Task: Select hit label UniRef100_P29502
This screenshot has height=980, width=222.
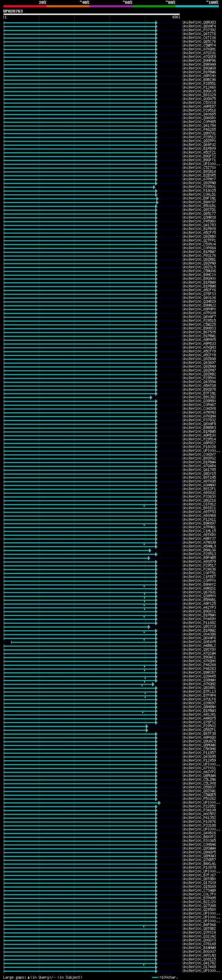Action: coord(199,726)
